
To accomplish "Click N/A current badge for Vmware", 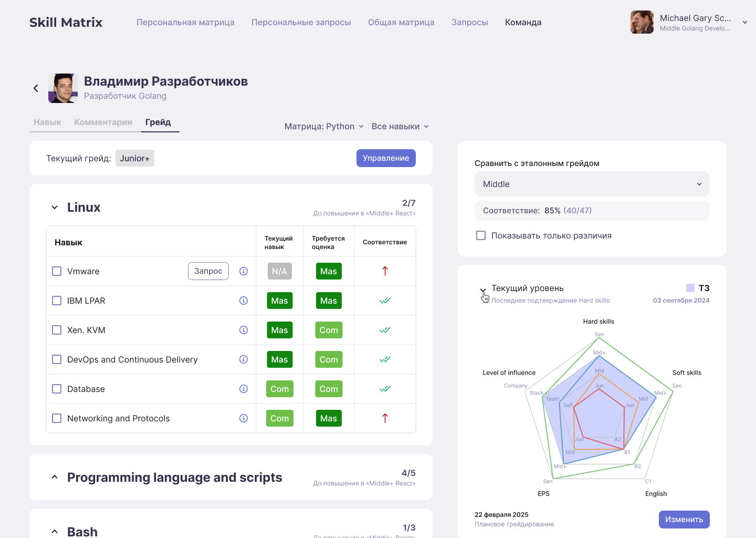I will click(279, 271).
